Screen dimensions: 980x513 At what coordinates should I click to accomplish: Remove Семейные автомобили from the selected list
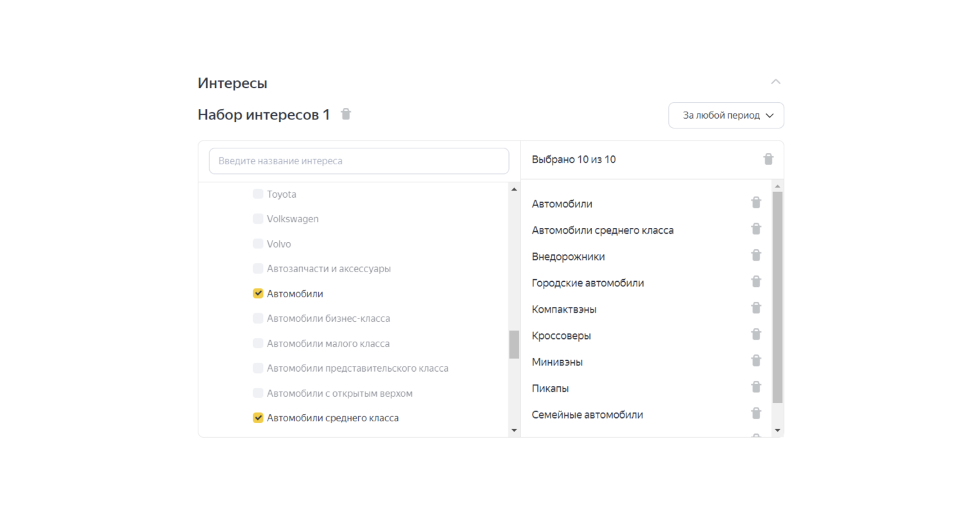(756, 413)
